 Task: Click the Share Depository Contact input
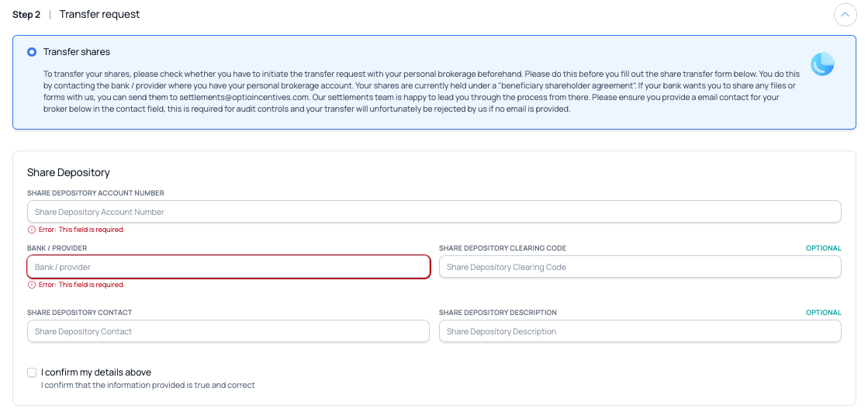coord(228,331)
